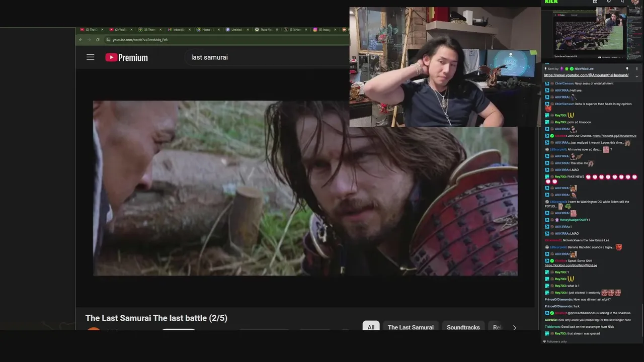Close the '(5) Instag...' browser tab
This screenshot has width=644, height=362.
336,30
